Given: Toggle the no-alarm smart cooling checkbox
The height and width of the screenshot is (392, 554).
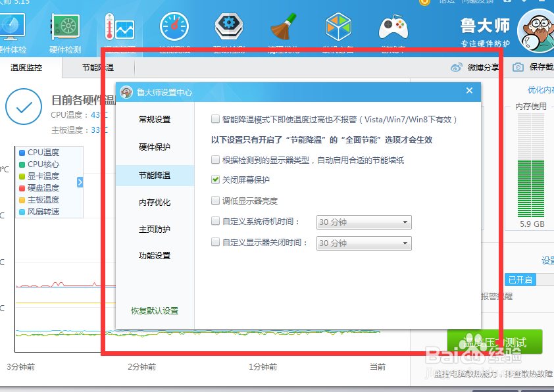Looking at the screenshot, I should tap(215, 119).
